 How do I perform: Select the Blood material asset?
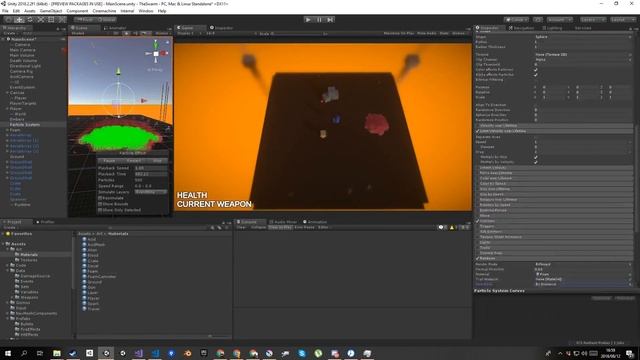(x=93, y=255)
